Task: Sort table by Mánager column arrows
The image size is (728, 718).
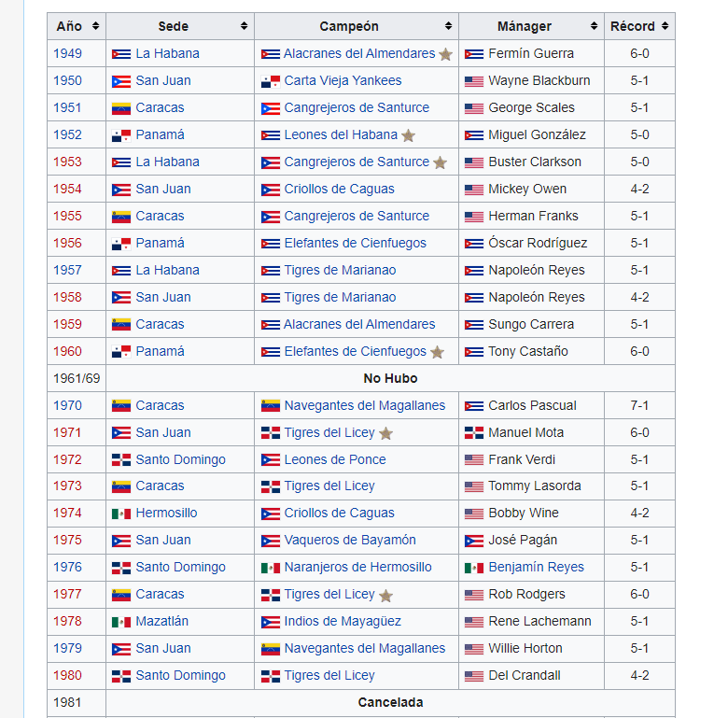Action: point(594,26)
